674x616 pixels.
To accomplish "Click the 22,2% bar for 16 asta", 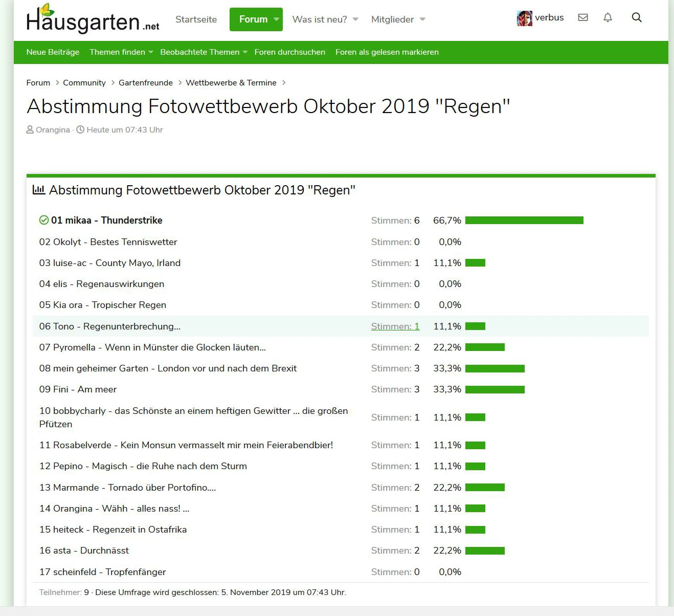I will pyautogui.click(x=485, y=551).
